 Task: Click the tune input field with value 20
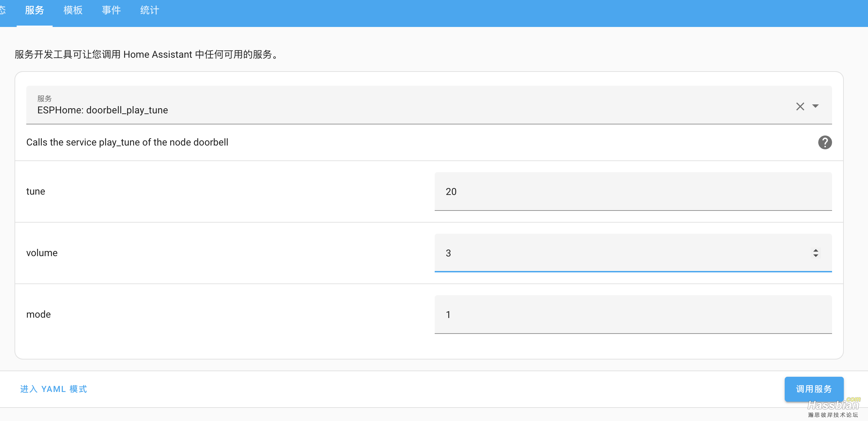point(633,191)
